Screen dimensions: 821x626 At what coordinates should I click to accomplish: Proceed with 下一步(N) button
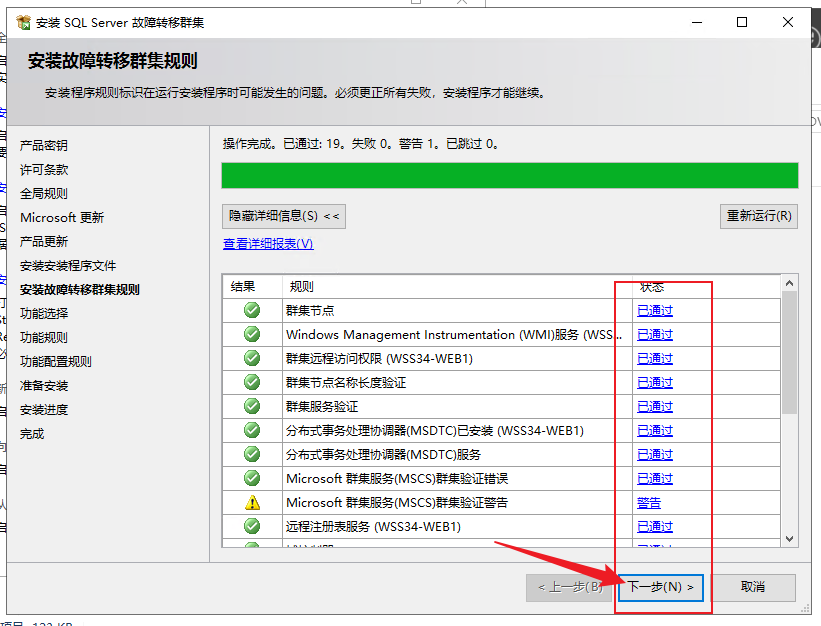[661, 587]
